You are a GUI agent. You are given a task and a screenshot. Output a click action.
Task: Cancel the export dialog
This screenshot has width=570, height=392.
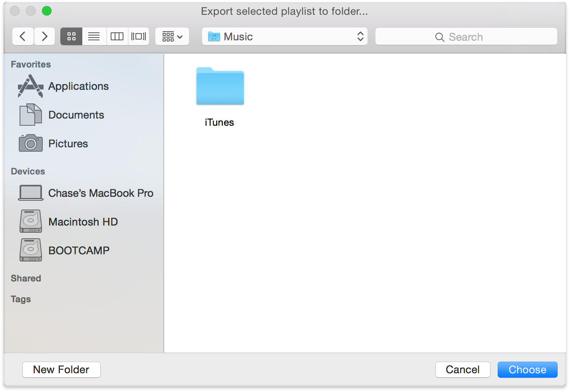tap(463, 370)
